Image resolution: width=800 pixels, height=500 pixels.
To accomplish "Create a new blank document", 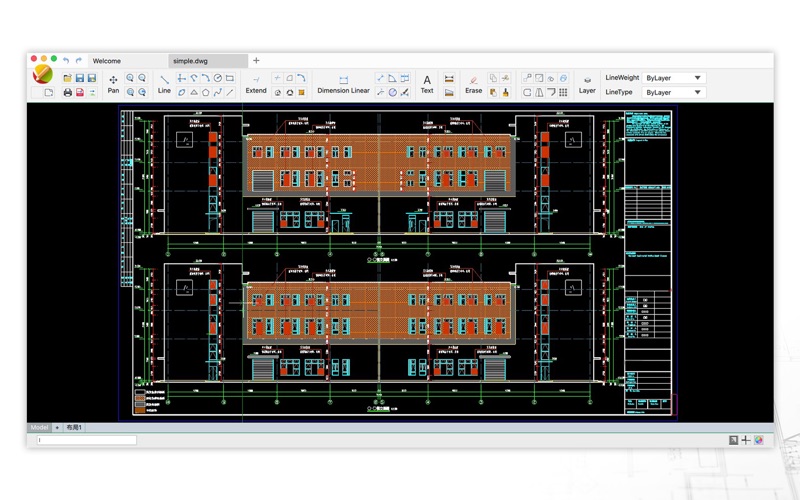I will click(x=48, y=92).
